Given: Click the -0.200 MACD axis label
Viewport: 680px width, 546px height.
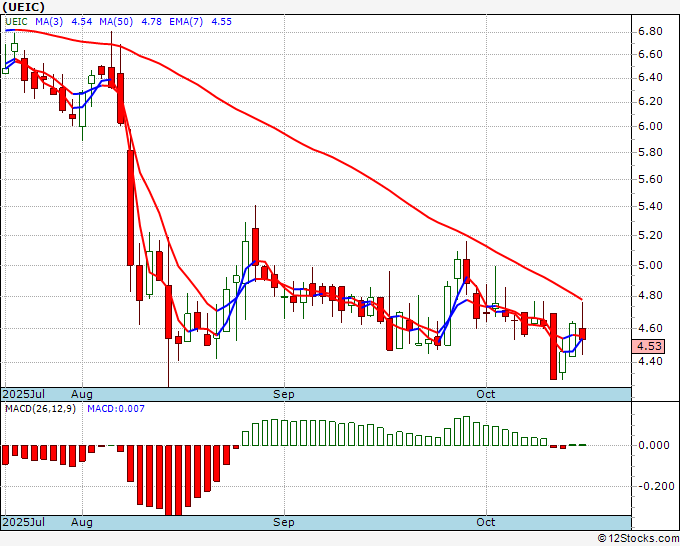Looking at the screenshot, I should 656,486.
